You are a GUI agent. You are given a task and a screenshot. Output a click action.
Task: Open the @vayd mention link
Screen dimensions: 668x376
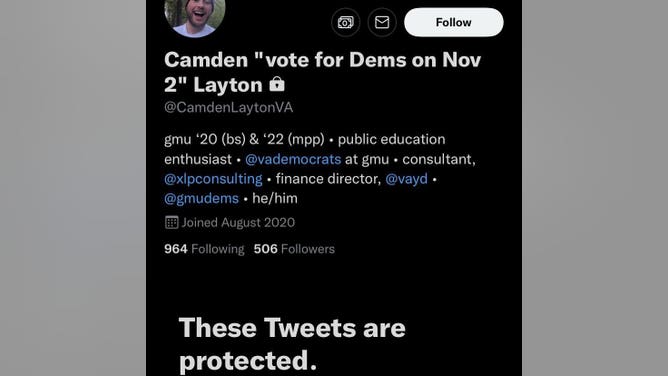pos(406,179)
